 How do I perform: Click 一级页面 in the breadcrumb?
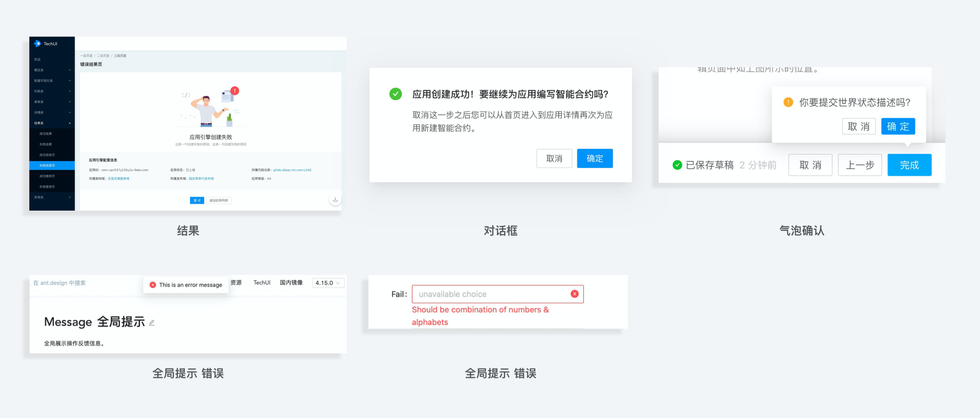(x=86, y=56)
